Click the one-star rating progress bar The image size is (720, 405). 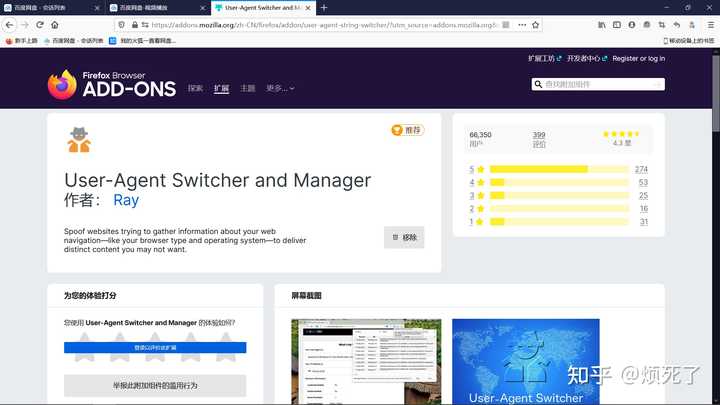559,222
